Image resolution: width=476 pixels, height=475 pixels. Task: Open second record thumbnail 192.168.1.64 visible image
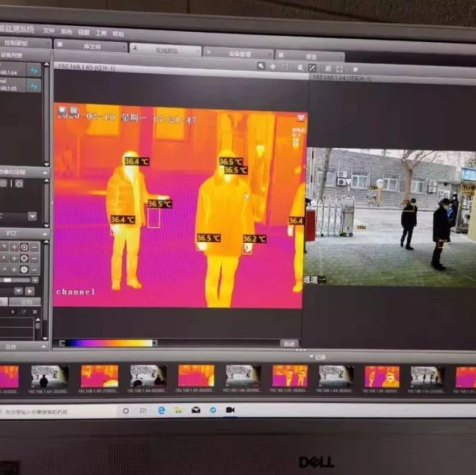point(49,376)
